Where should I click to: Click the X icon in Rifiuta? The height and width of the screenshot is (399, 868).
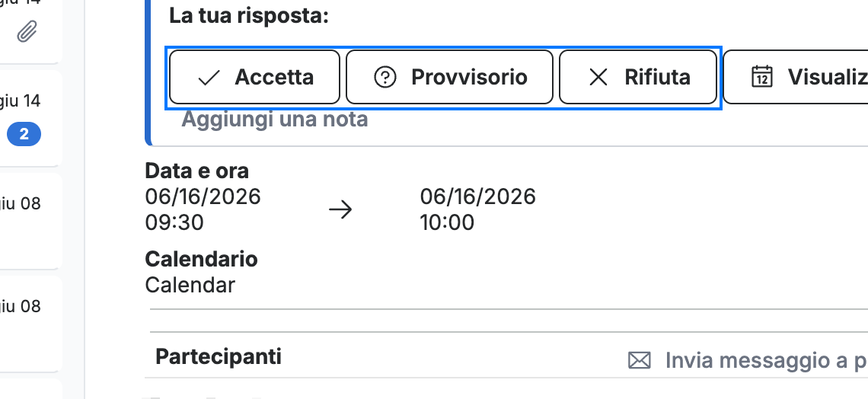point(598,78)
